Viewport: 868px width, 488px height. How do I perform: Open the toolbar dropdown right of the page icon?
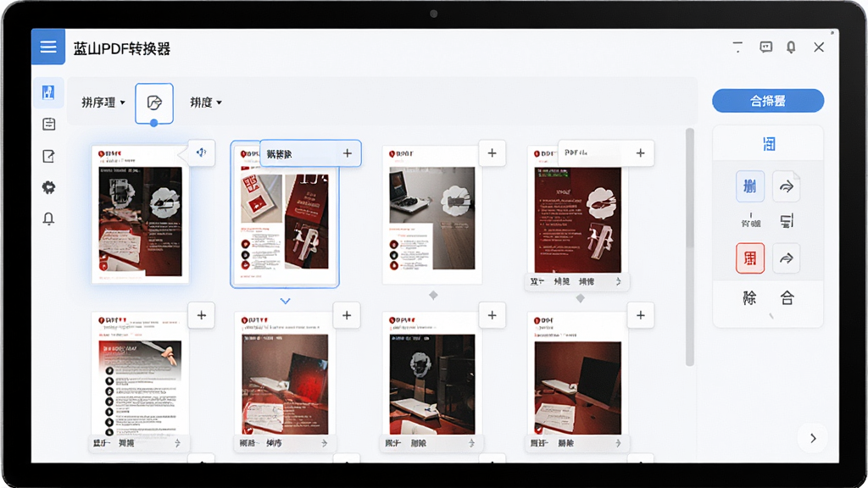pos(205,103)
